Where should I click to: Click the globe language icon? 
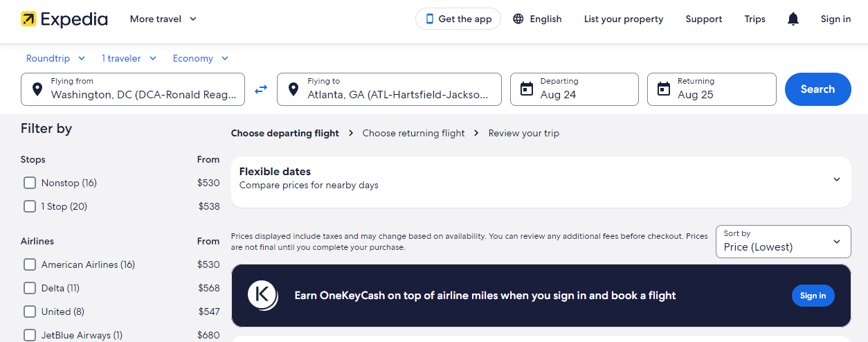pos(518,19)
